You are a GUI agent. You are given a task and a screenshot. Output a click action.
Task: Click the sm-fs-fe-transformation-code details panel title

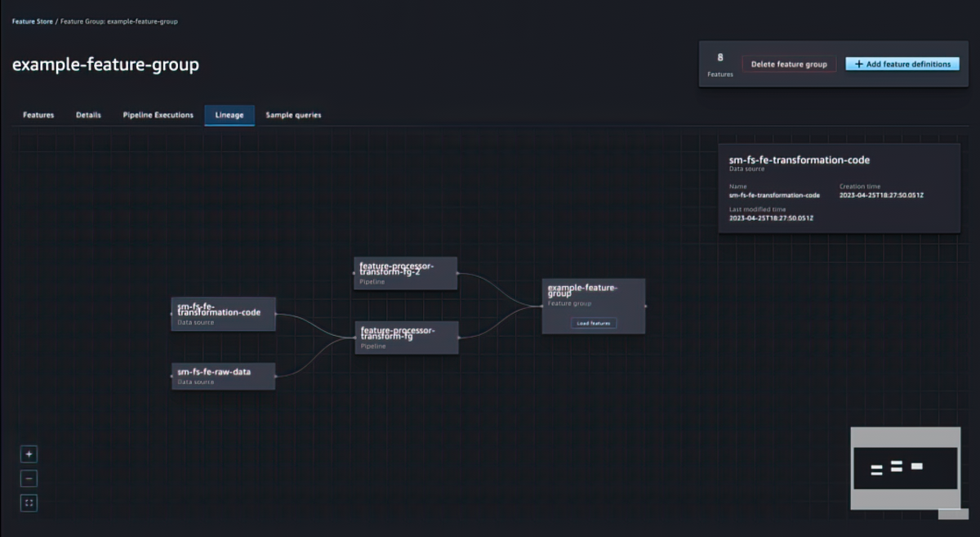click(x=799, y=160)
